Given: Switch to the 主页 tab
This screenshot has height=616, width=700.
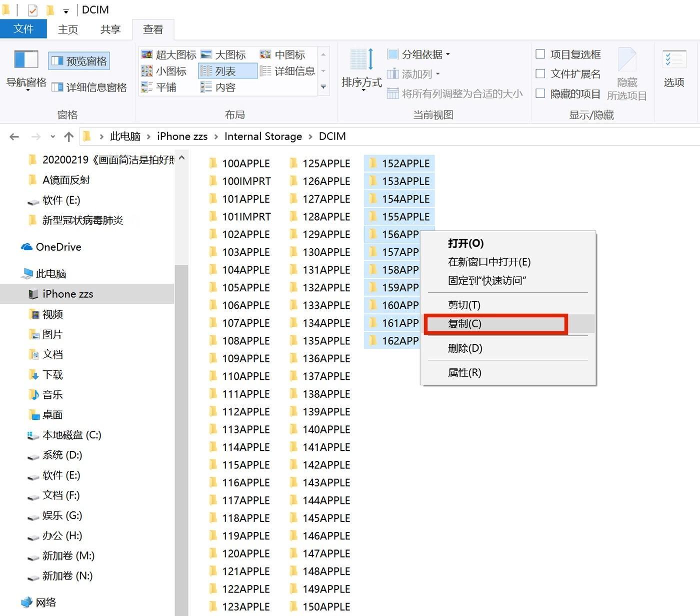Looking at the screenshot, I should [x=68, y=29].
